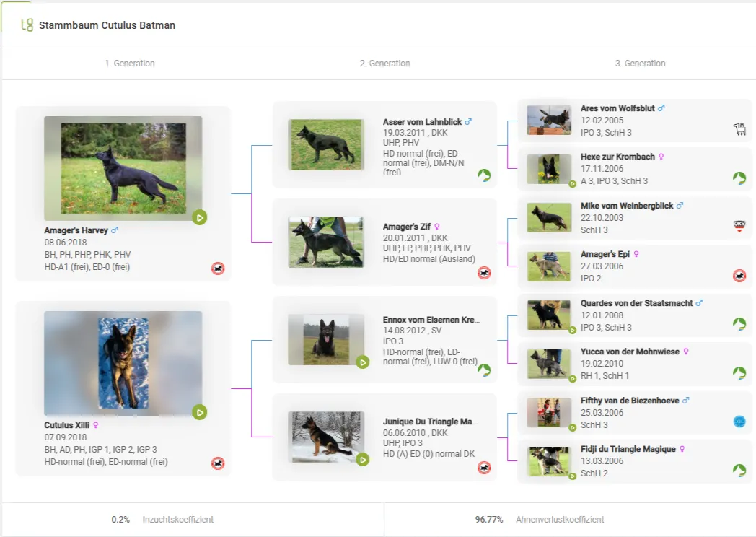
Task: Click the green badge icon on Asser vom Lahnblick
Action: (484, 175)
